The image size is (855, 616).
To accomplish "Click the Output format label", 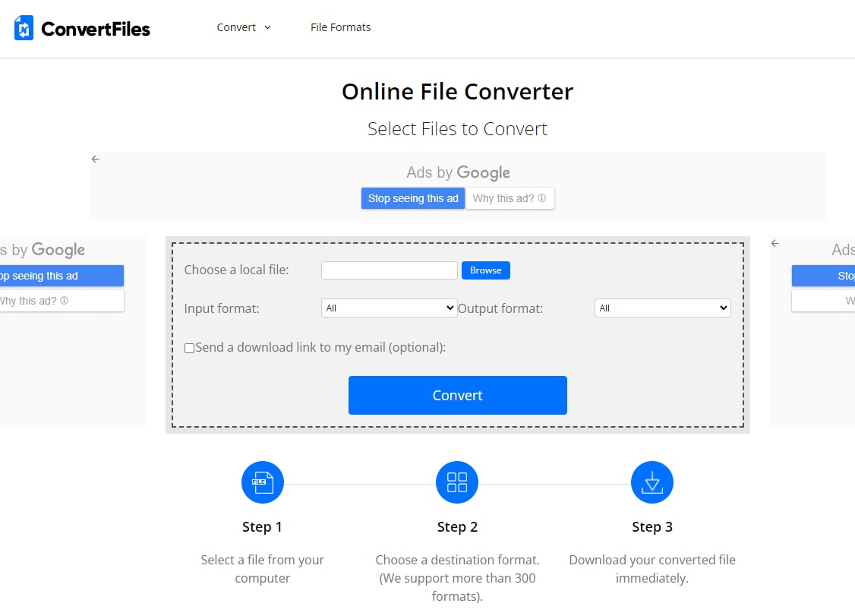I will click(x=500, y=308).
